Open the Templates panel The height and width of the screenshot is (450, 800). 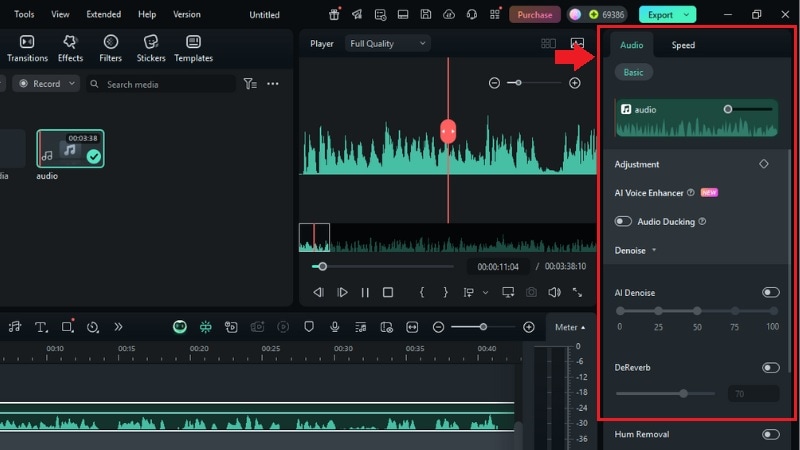click(x=193, y=48)
